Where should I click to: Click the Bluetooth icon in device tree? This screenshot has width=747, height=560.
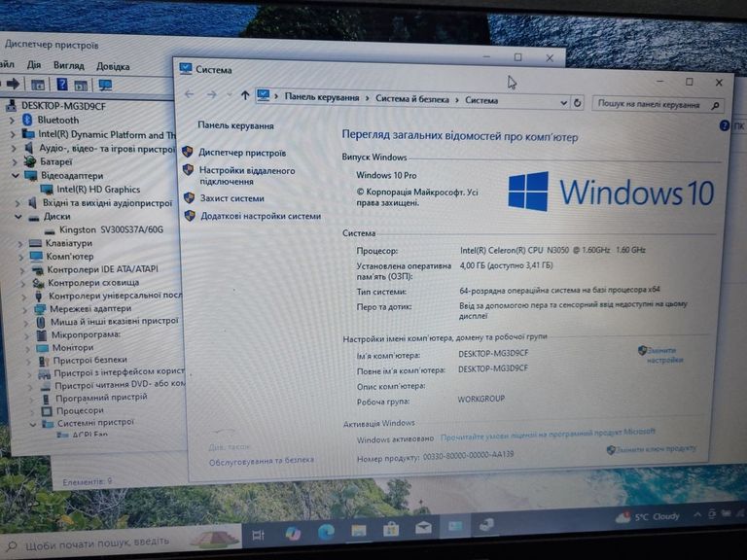[27, 120]
